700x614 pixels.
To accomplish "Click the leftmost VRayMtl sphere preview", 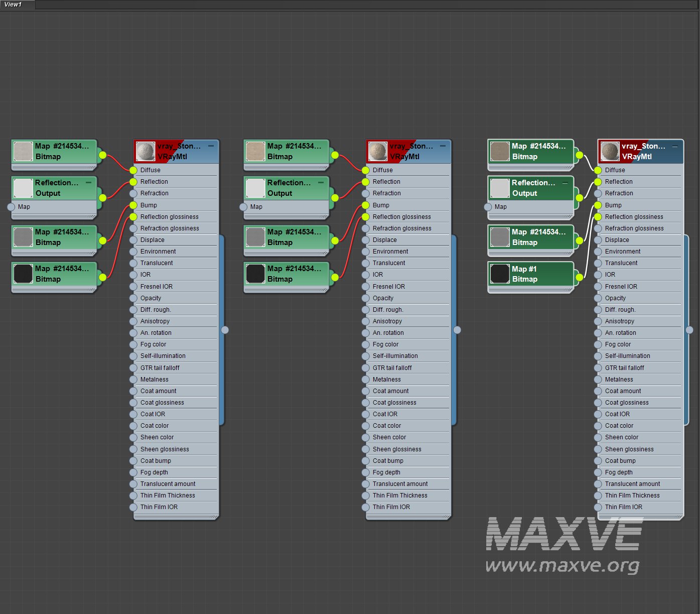I will pyautogui.click(x=146, y=151).
